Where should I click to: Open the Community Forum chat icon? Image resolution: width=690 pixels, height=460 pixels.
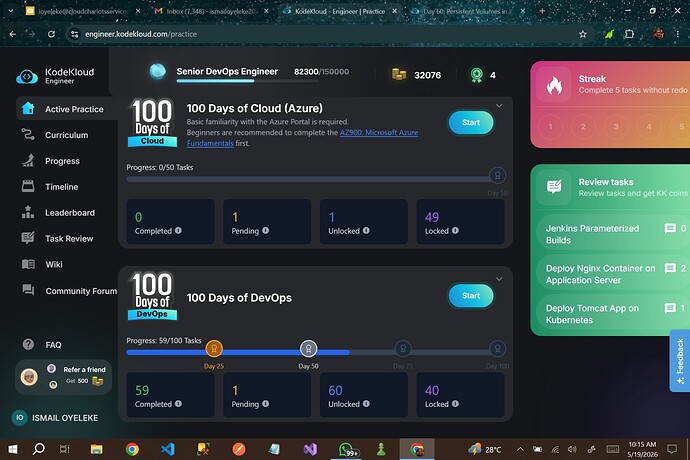pyautogui.click(x=28, y=290)
